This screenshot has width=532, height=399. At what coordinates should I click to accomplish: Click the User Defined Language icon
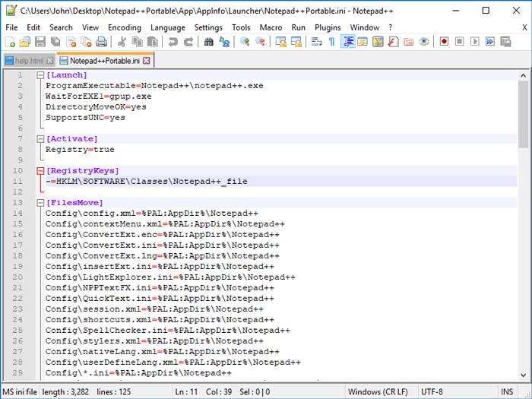click(x=363, y=42)
